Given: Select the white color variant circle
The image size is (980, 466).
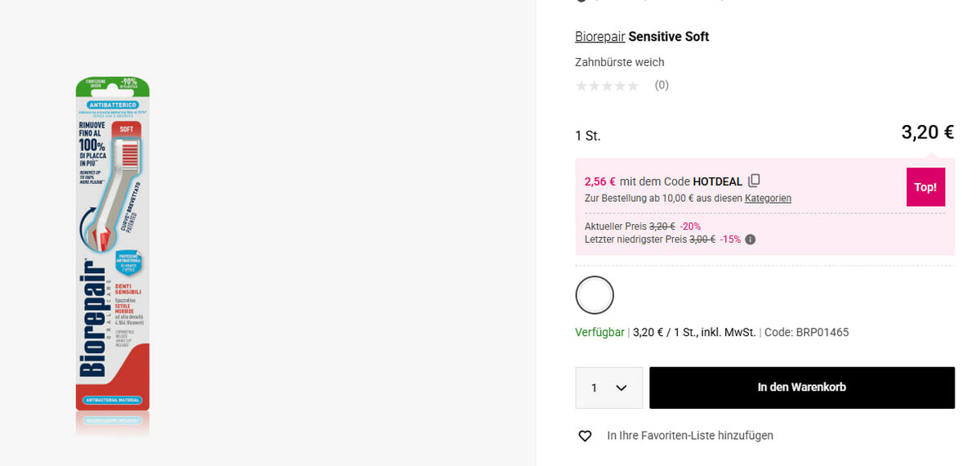Looking at the screenshot, I should (595, 295).
